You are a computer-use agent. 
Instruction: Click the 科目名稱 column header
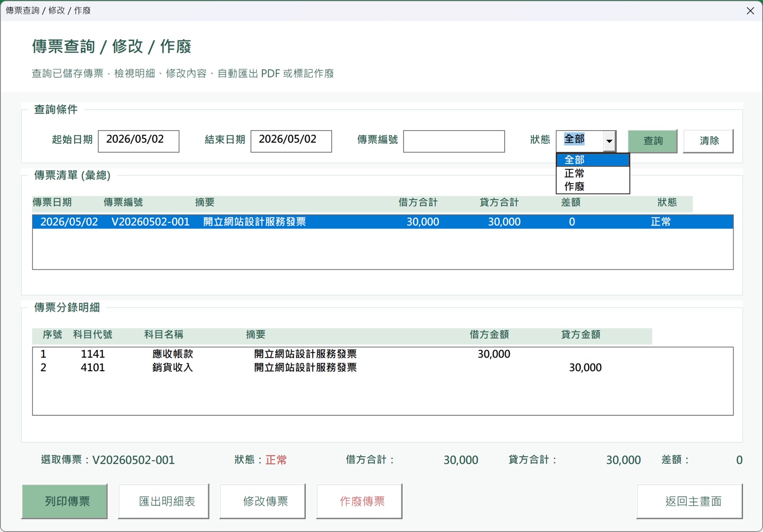click(x=163, y=335)
